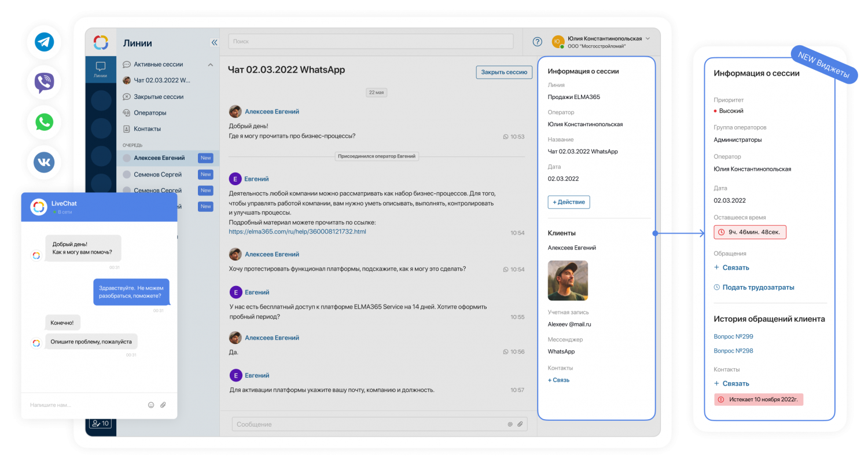Image resolution: width=868 pixels, height=473 pixels.
Task: Open Вопрос №299 in client history
Action: pos(733,336)
